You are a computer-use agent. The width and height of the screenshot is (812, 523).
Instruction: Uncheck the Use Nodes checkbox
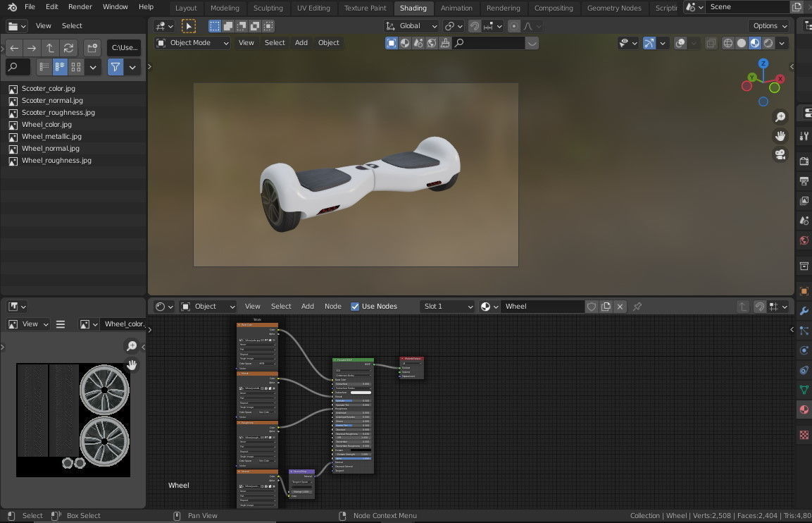tap(355, 307)
